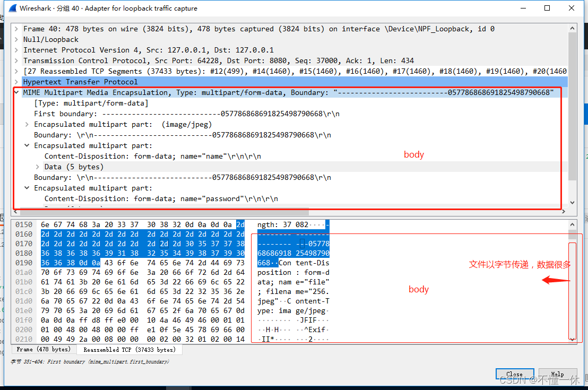Select the First boundary line
588x390 pixels.
[x=187, y=114]
